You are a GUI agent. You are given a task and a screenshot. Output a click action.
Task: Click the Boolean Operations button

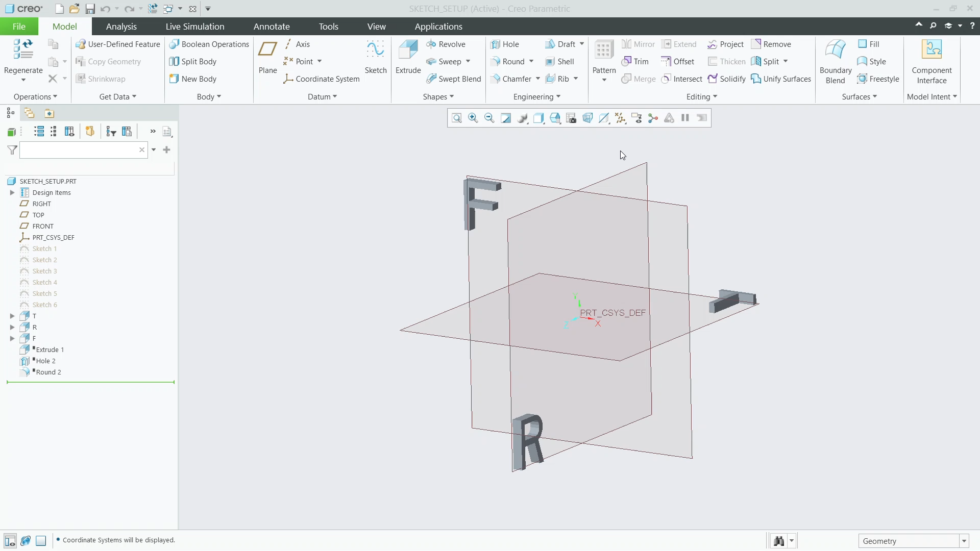[x=209, y=44]
